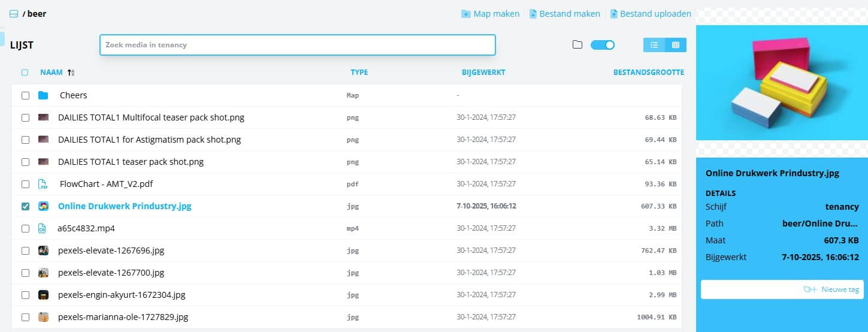Open the Cheers folder icon
The width and height of the screenshot is (868, 332).
(x=43, y=95)
